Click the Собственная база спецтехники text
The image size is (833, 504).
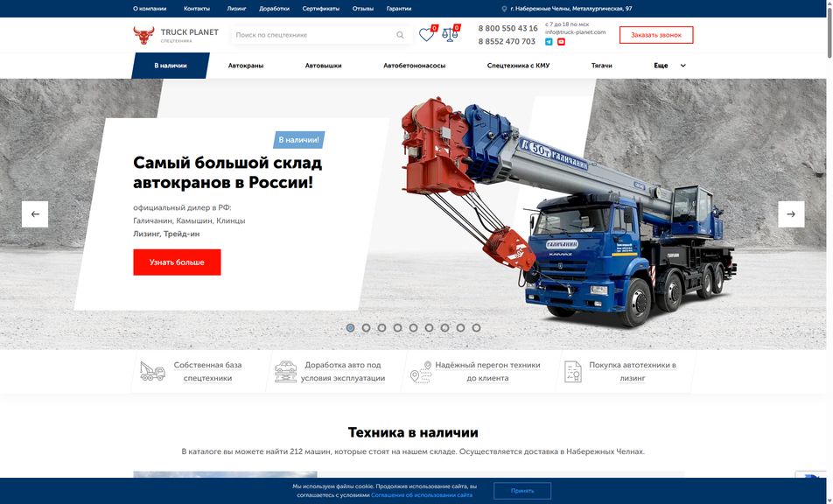207,372
